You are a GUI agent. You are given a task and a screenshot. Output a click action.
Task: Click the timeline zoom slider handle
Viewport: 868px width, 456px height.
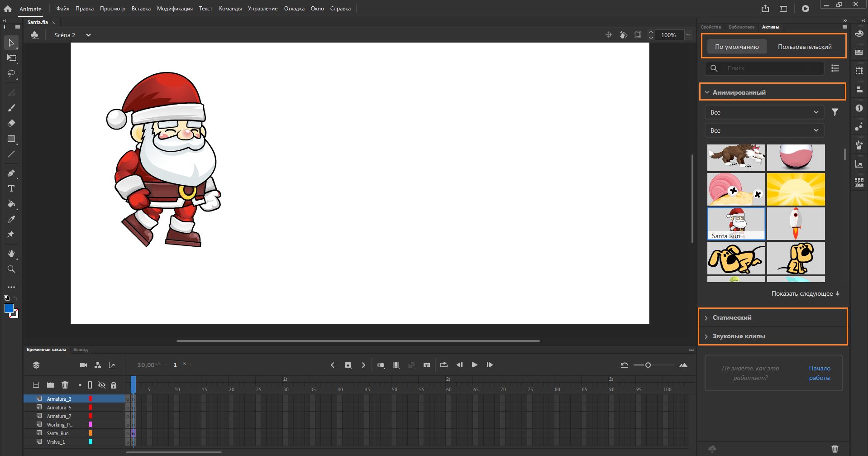click(648, 365)
